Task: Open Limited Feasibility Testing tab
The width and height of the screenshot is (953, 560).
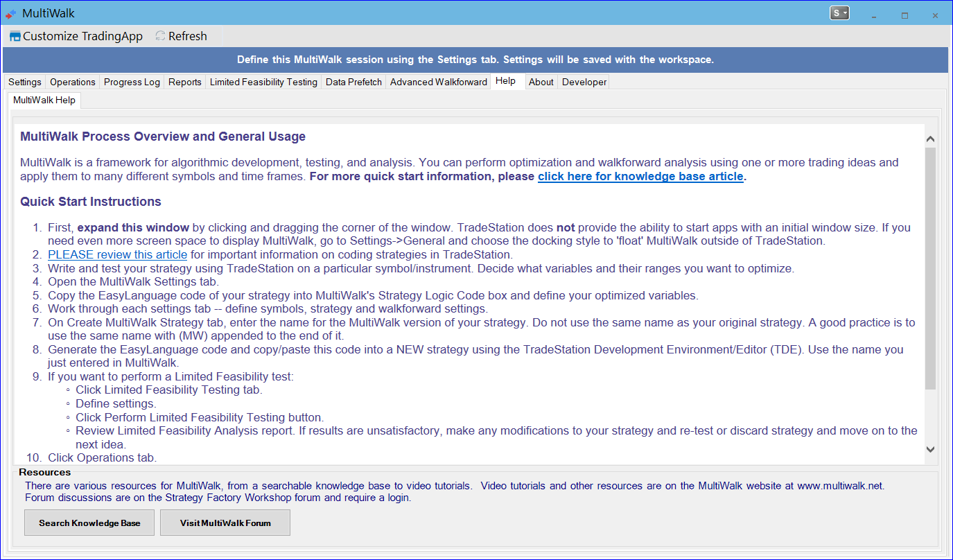Action: [263, 82]
